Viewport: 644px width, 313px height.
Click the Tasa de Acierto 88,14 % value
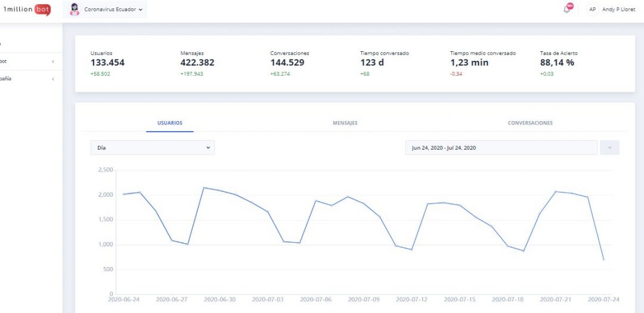pos(557,63)
